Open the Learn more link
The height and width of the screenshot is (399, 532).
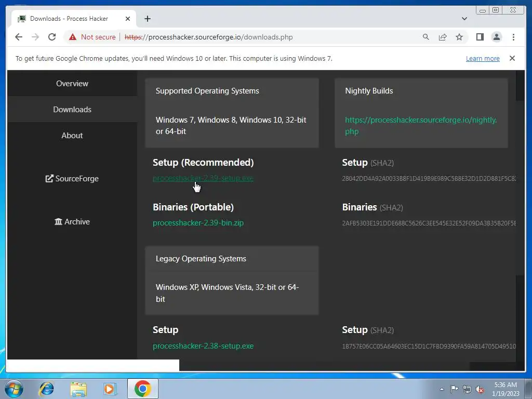483,58
